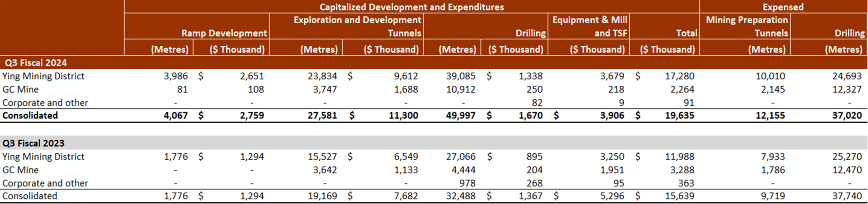
Task: Click the 23,834 tunnel metres value
Action: tap(322, 76)
